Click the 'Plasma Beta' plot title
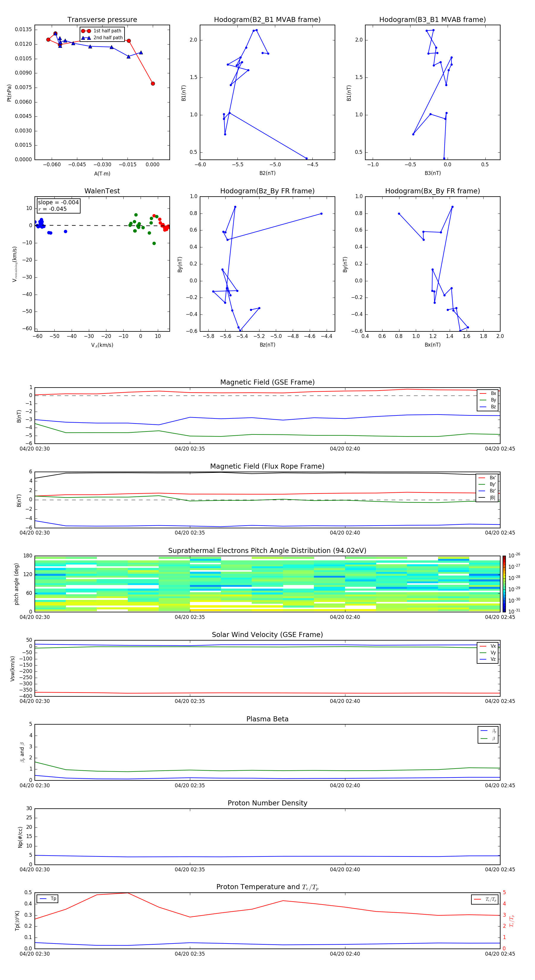Image resolution: width=535 pixels, height=980 pixels. [x=267, y=719]
